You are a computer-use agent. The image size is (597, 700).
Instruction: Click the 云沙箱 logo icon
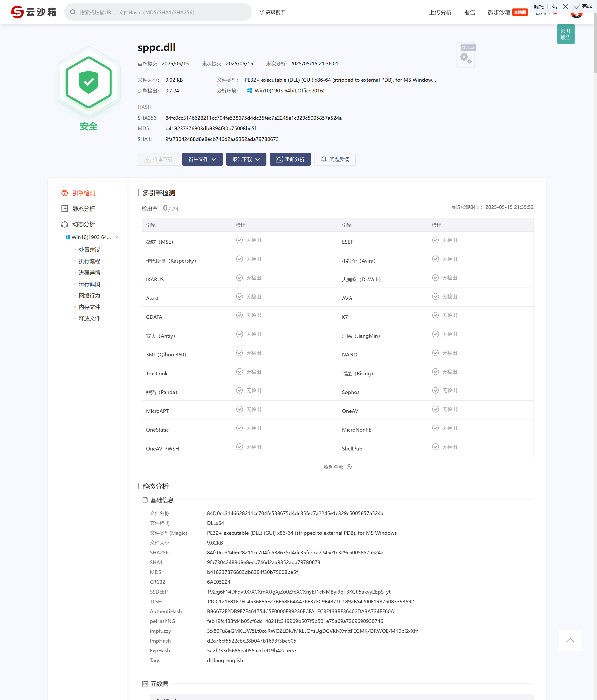[x=17, y=12]
